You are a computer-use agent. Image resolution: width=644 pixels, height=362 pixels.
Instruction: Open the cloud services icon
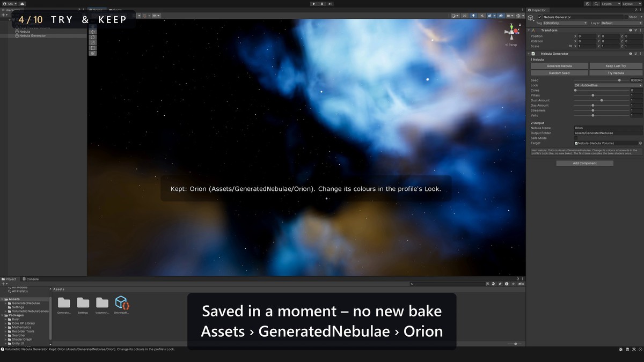coord(23,4)
